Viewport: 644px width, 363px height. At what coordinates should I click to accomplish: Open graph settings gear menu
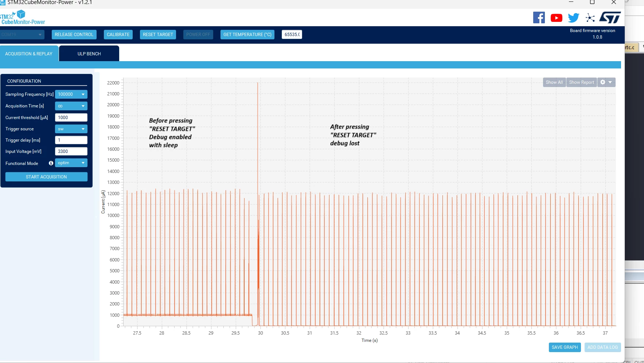click(x=606, y=82)
